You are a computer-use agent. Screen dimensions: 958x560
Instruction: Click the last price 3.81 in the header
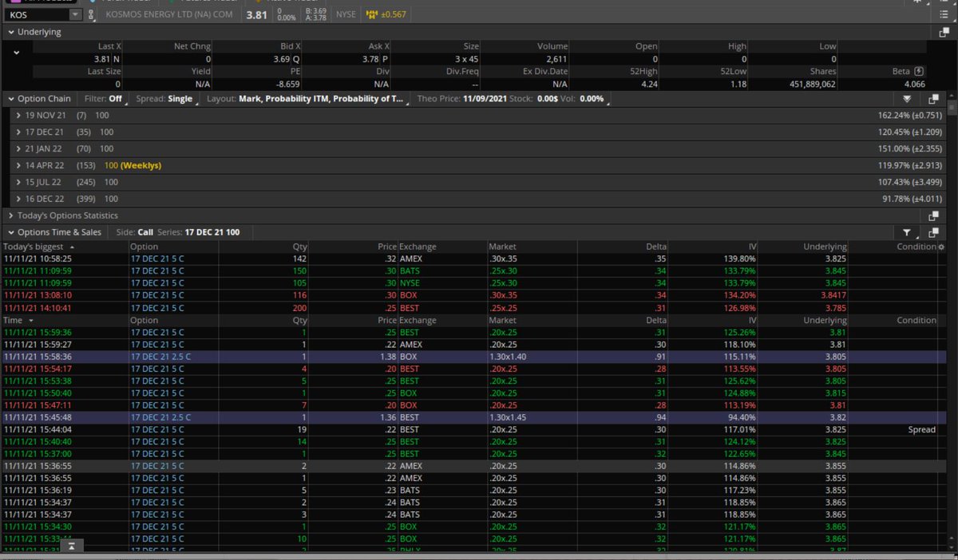pos(257,14)
